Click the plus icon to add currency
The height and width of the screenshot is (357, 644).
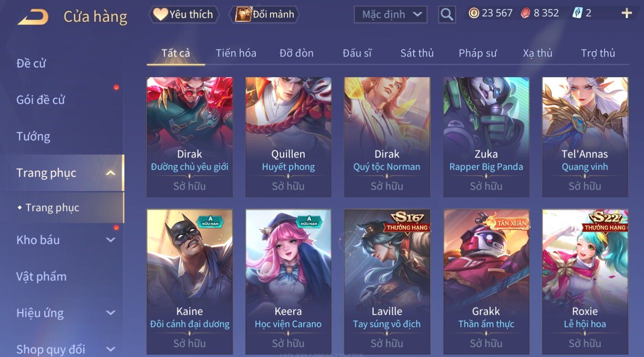click(x=626, y=13)
